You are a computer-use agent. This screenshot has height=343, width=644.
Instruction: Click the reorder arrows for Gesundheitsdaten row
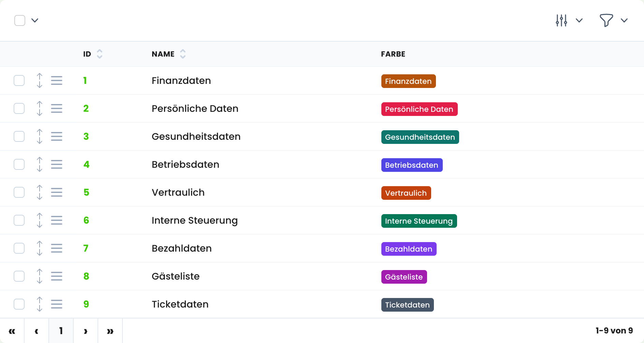click(x=40, y=136)
